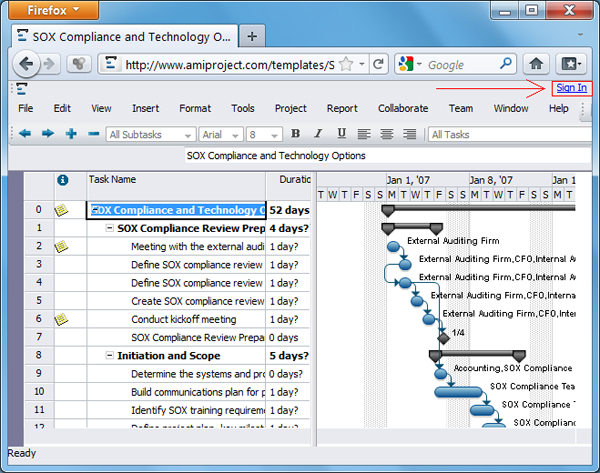600x473 pixels.
Task: Toggle left text alignment
Action: (363, 134)
